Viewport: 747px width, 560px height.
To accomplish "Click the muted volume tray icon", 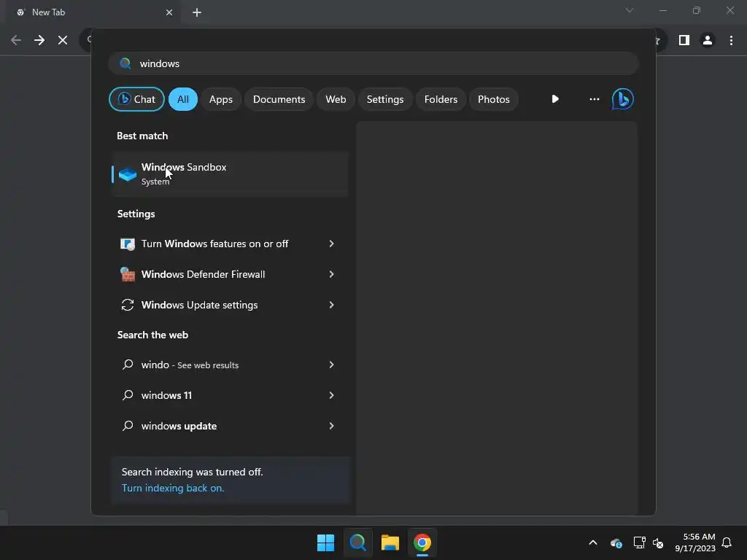I will [x=658, y=542].
